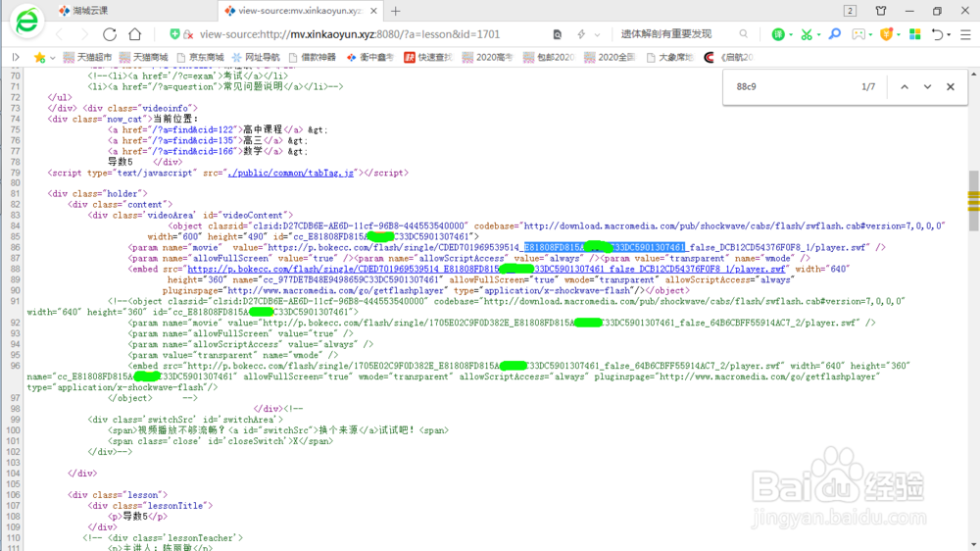
Task: Click the undo closed tab icon
Action: [x=937, y=35]
